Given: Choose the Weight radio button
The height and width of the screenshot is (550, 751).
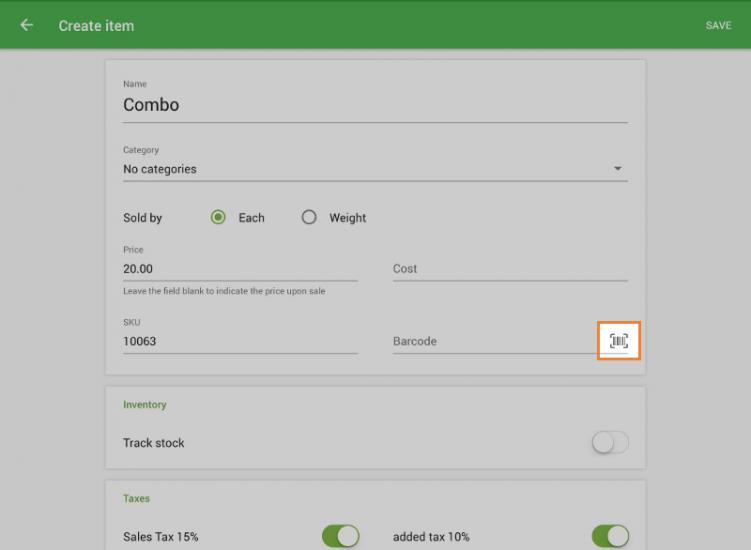Looking at the screenshot, I should [x=309, y=218].
